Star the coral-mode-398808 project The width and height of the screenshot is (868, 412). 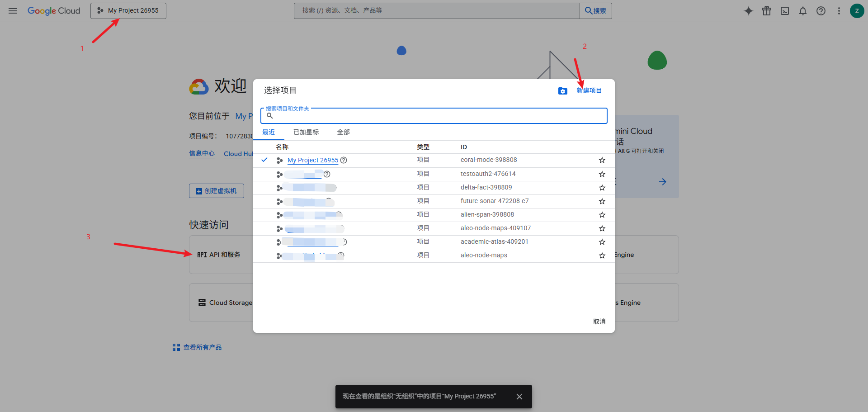602,160
